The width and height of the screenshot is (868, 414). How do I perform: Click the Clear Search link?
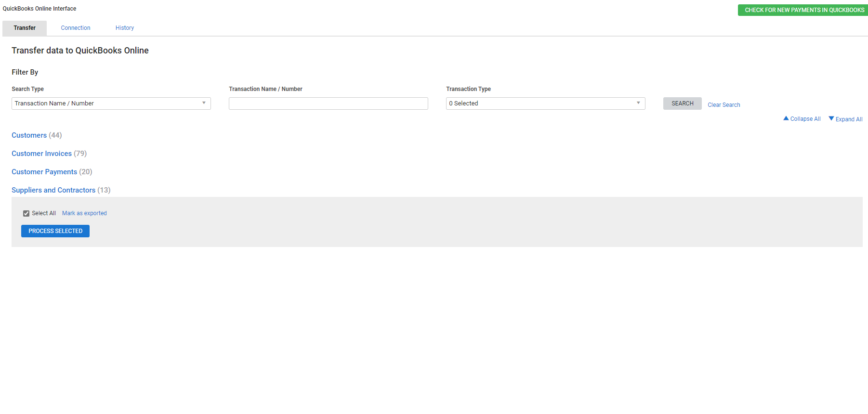coord(724,105)
